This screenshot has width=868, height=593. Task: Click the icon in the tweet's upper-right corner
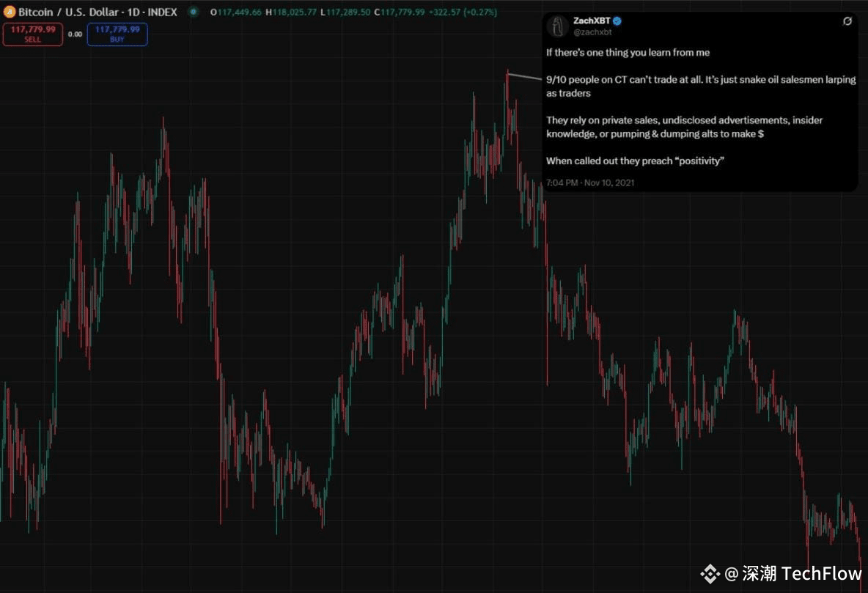[847, 21]
